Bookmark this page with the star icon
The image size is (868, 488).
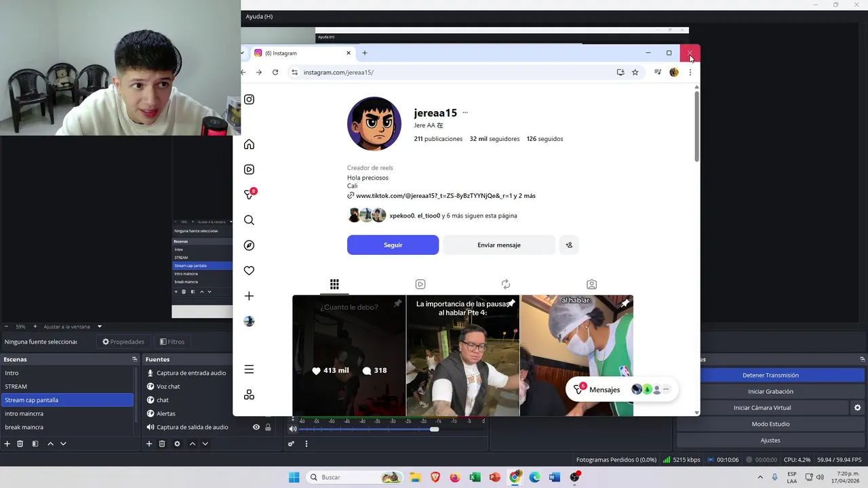[x=635, y=72]
